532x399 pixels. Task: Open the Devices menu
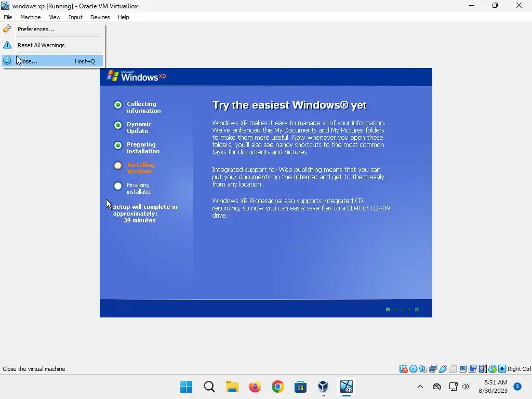[x=100, y=17]
